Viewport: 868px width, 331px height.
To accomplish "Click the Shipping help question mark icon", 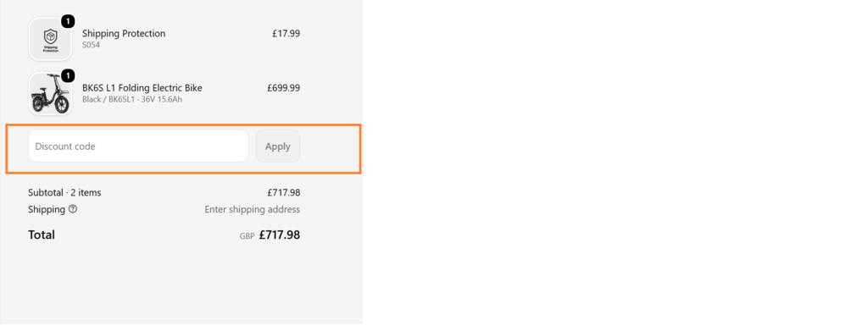I will (x=73, y=209).
